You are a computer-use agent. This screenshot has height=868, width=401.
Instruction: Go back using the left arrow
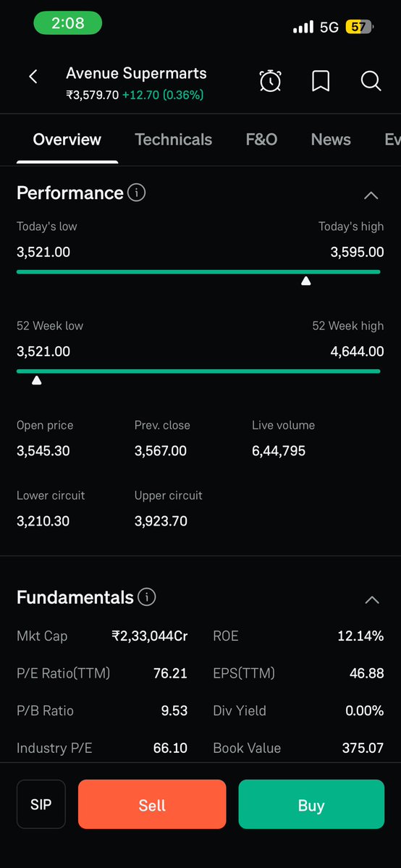click(33, 77)
